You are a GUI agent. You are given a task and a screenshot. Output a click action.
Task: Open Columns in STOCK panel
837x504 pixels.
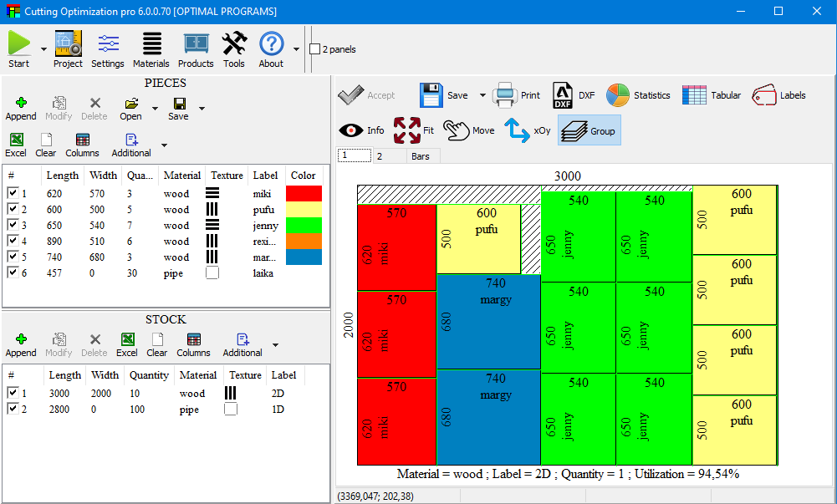[194, 345]
